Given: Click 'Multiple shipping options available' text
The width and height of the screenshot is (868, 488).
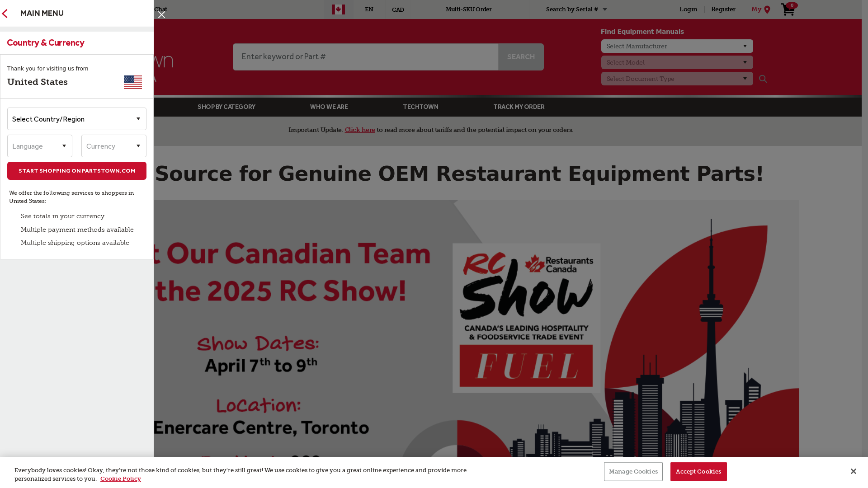Looking at the screenshot, I should pyautogui.click(x=75, y=243).
